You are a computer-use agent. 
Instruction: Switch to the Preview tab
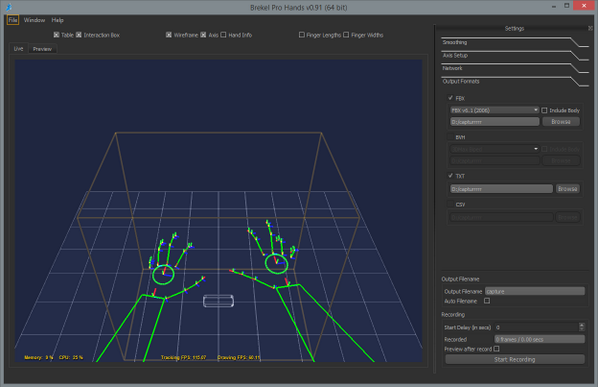(x=42, y=49)
